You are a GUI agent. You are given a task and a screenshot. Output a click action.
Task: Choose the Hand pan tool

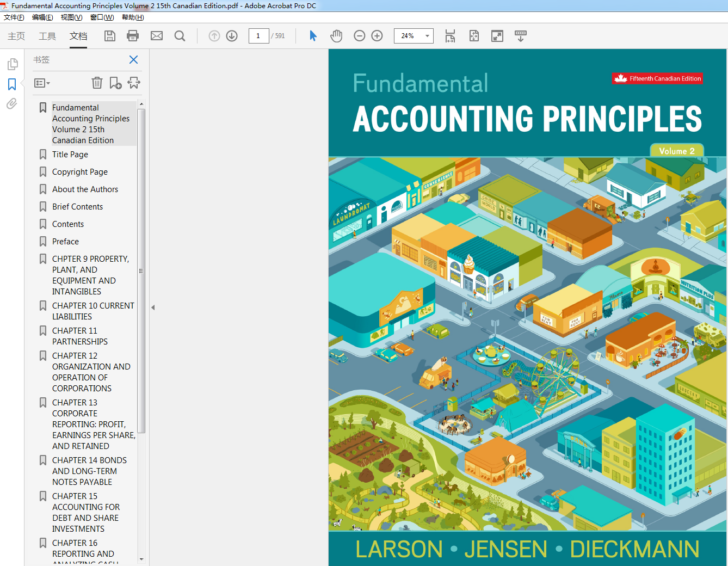(x=336, y=36)
